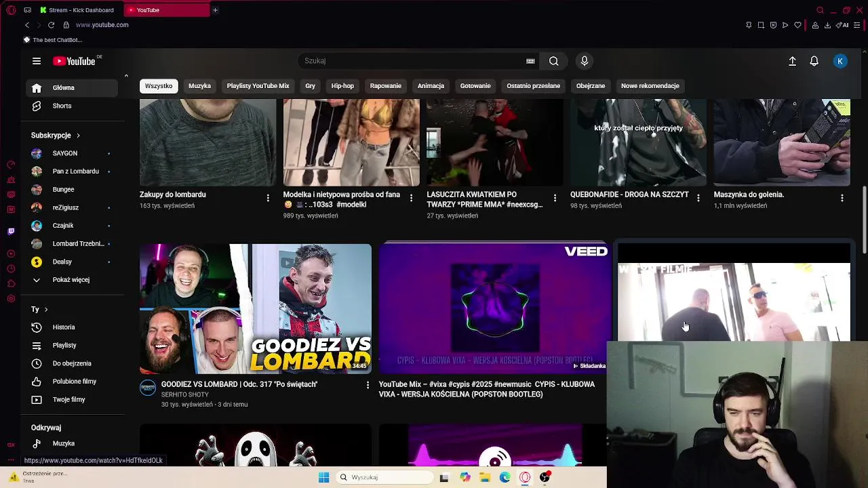Open Polubione filmy playlist

[73, 382]
